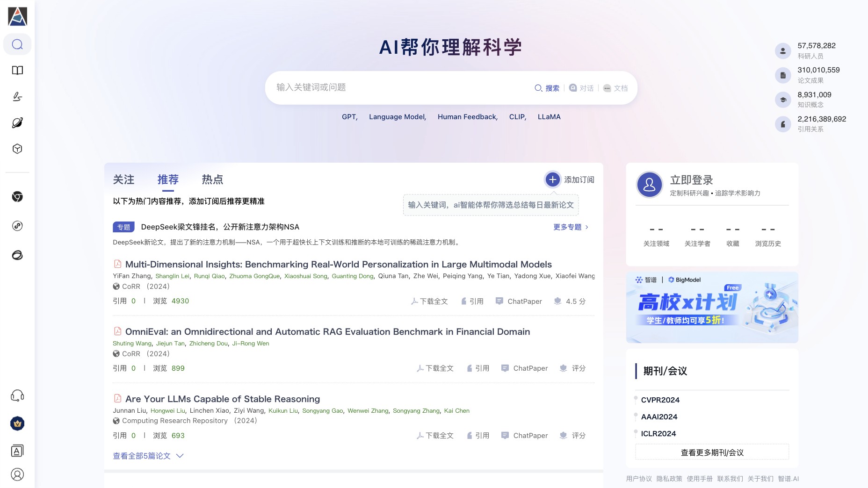868x488 pixels.
Task: Switch search mode to 文档
Action: coord(615,88)
